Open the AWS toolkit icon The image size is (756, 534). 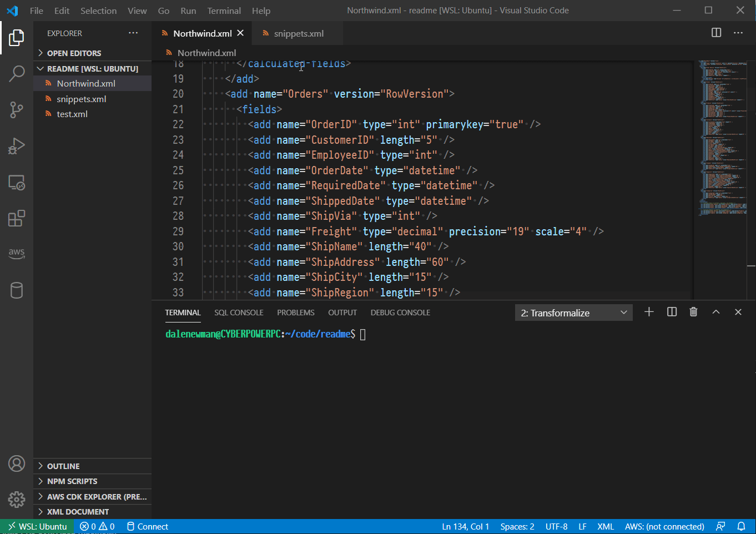pos(17,253)
